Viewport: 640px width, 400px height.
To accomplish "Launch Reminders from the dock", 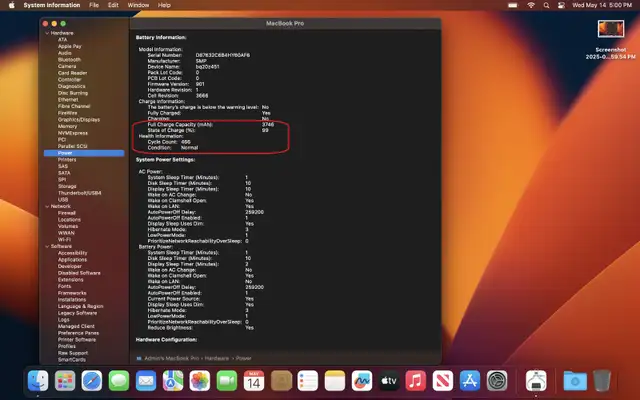I will click(308, 381).
